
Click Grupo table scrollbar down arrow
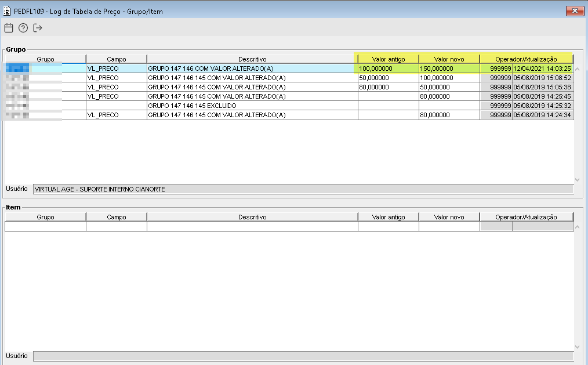(x=578, y=180)
